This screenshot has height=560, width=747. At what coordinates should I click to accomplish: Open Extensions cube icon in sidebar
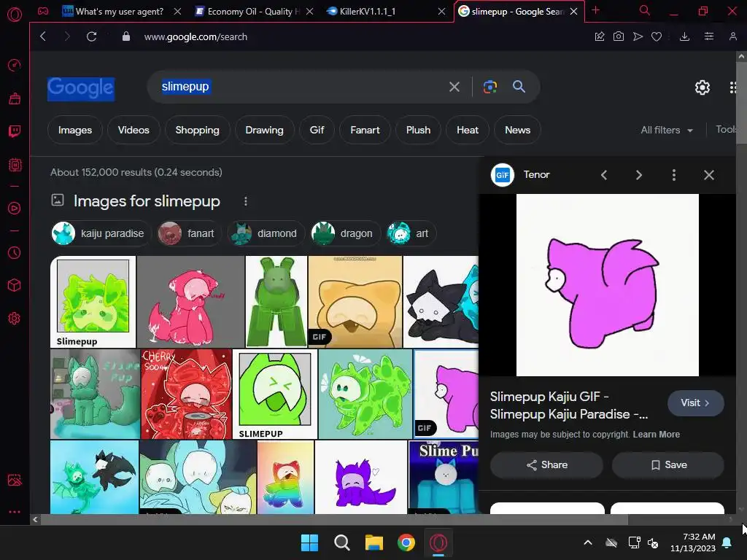click(15, 285)
